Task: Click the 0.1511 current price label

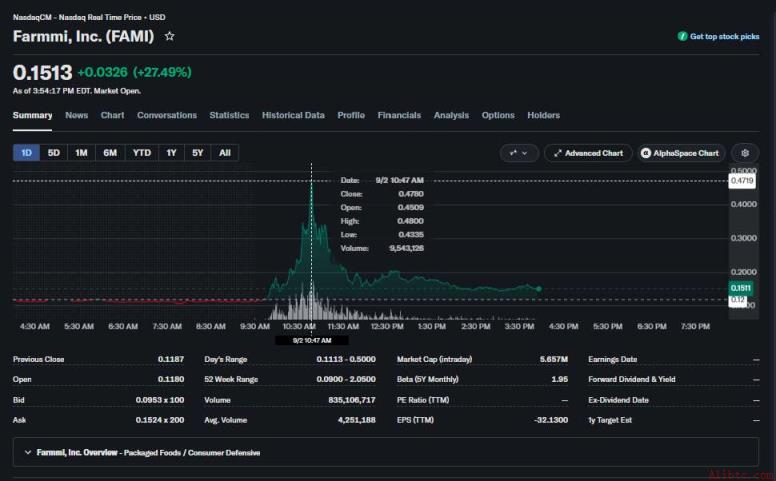Action: [x=741, y=288]
